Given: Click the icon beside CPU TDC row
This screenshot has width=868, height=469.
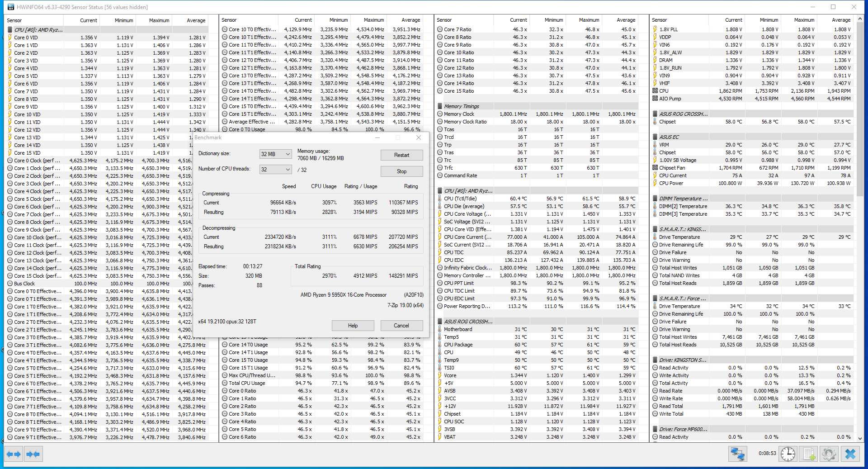Looking at the screenshot, I should point(439,252).
